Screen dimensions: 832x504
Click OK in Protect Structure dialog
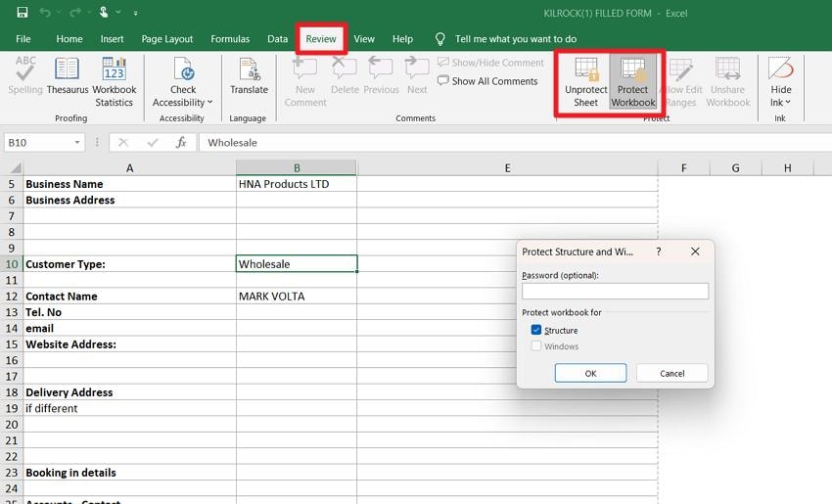click(590, 373)
